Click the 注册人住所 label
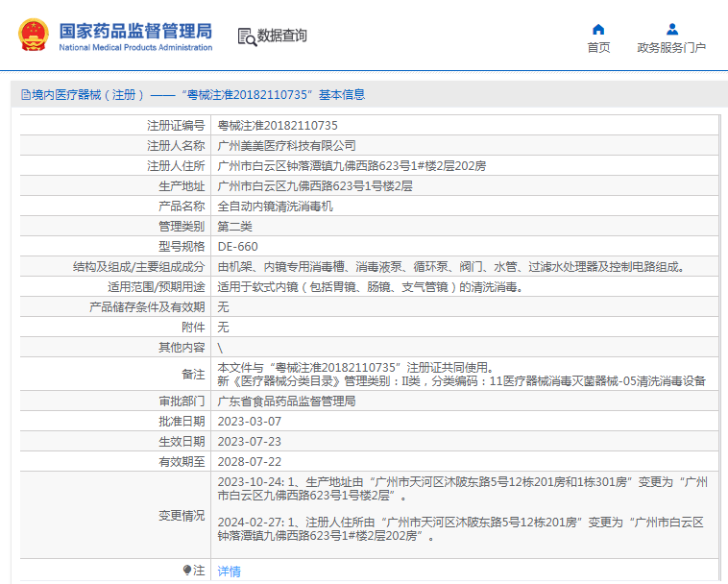 click(x=176, y=166)
